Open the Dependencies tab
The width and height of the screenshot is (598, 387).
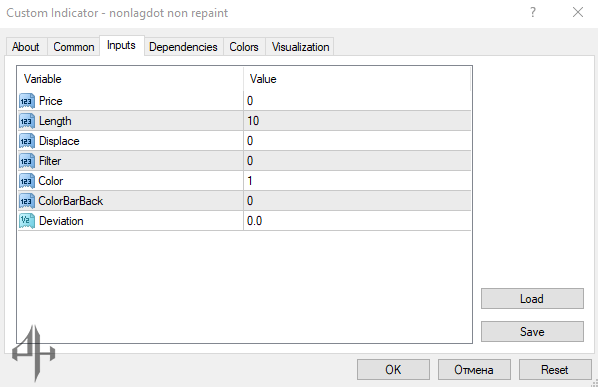point(183,47)
